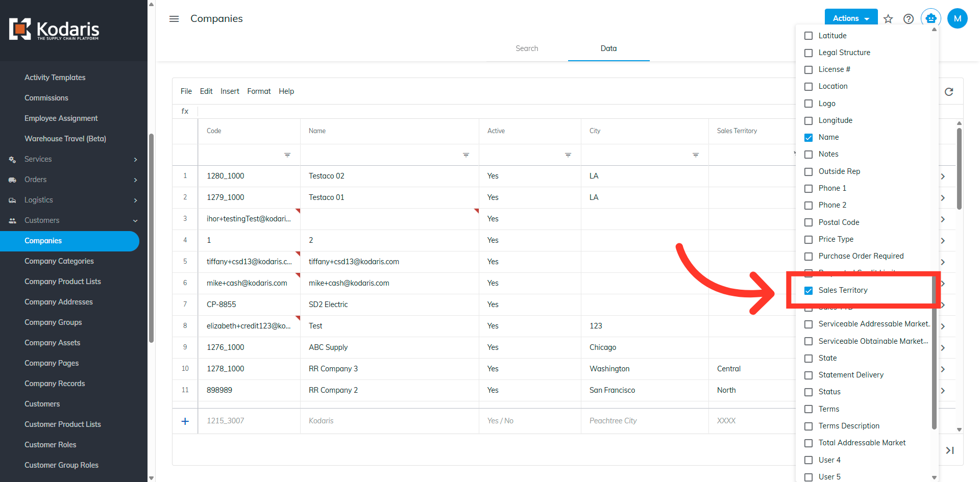The height and width of the screenshot is (482, 980).
Task: Expand the Services sidebar section
Action: pyautogui.click(x=135, y=160)
